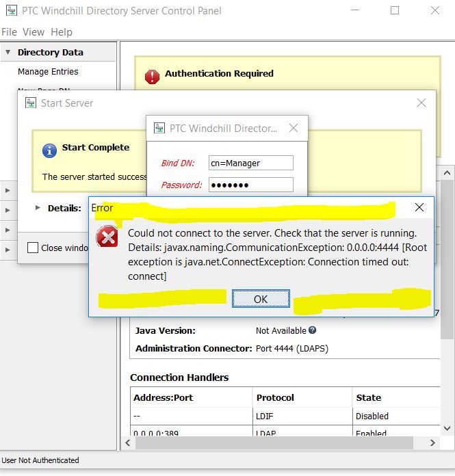Click the red Authentication Required alert icon
The width and height of the screenshot is (455, 476).
coord(152,77)
